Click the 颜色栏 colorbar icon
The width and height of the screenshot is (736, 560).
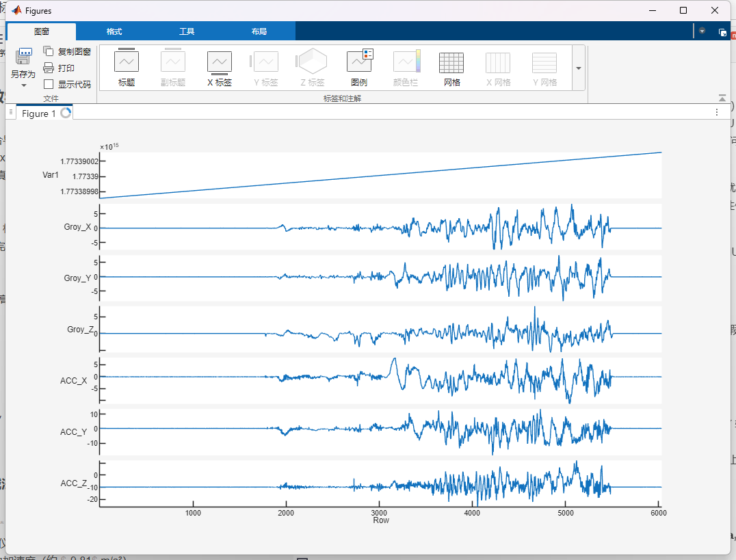click(x=406, y=61)
